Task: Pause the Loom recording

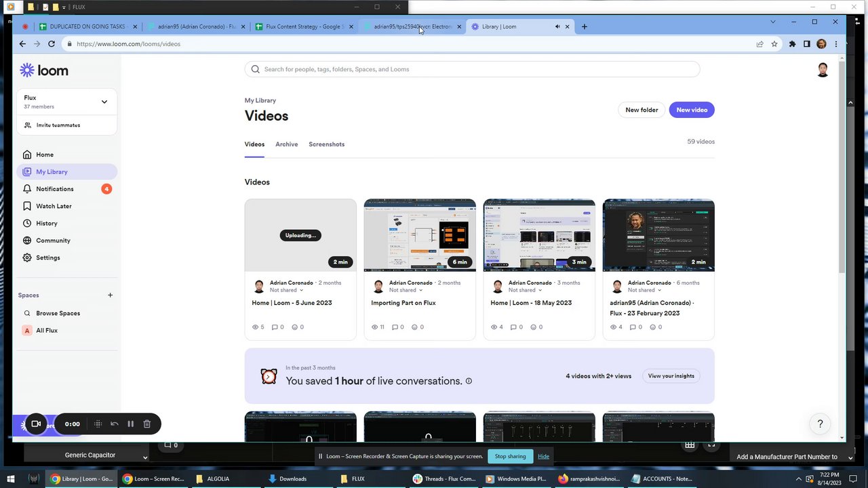Action: (130, 424)
